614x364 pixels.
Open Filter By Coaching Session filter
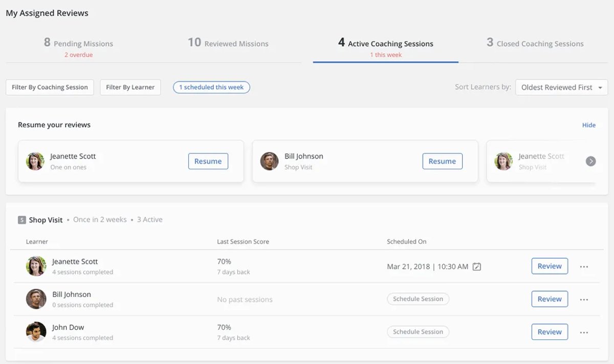click(50, 87)
